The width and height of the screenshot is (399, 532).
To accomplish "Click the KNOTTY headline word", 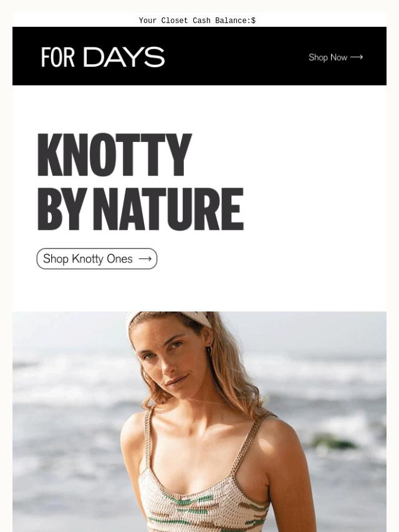I will click(115, 154).
